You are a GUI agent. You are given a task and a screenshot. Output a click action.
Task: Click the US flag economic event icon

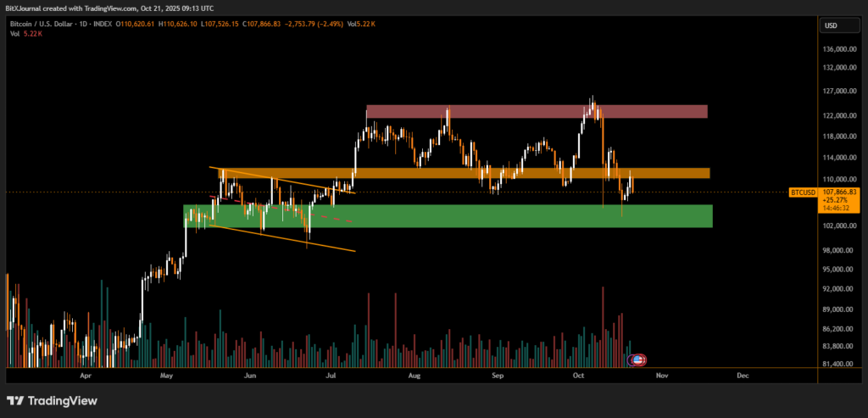coord(638,360)
